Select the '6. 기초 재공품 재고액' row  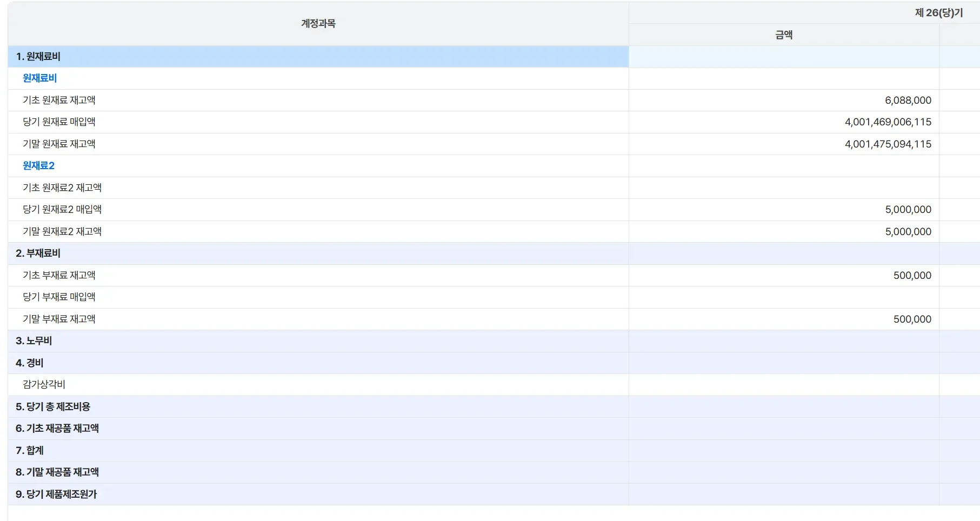57,429
